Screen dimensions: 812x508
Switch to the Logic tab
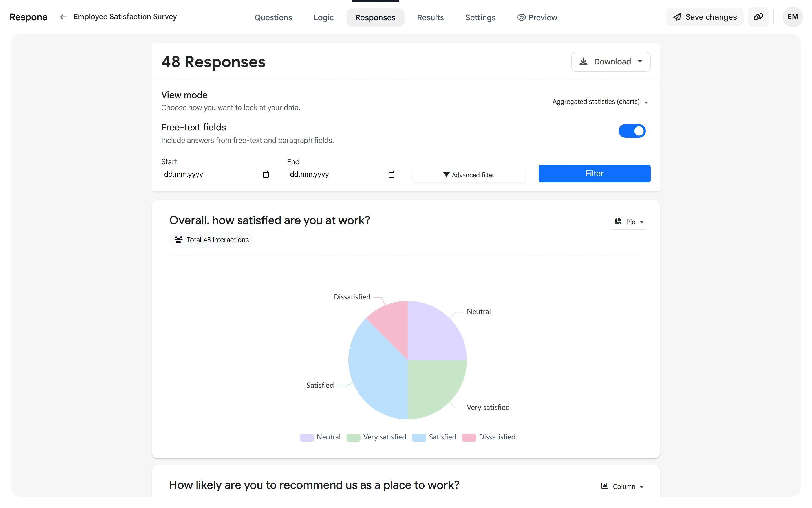323,17
